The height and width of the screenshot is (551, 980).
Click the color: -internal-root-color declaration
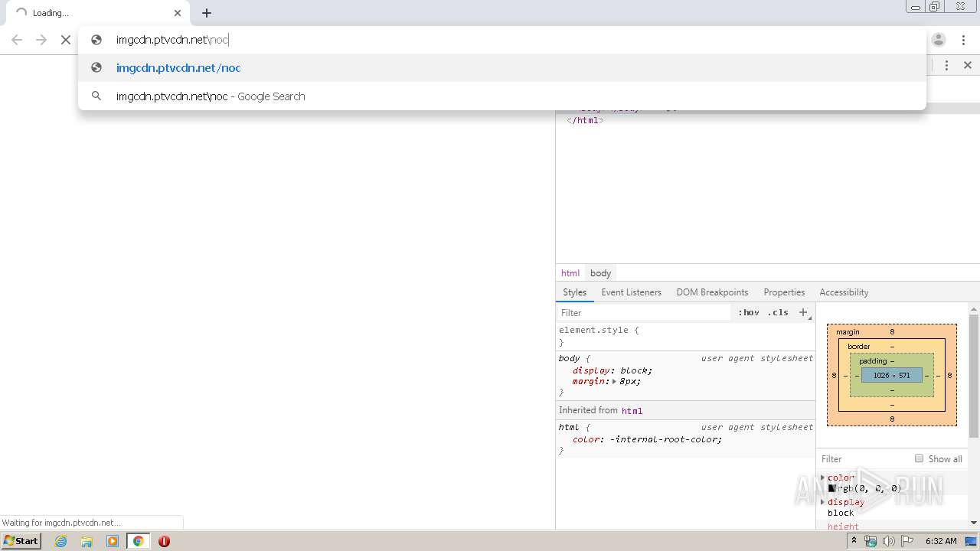point(647,439)
